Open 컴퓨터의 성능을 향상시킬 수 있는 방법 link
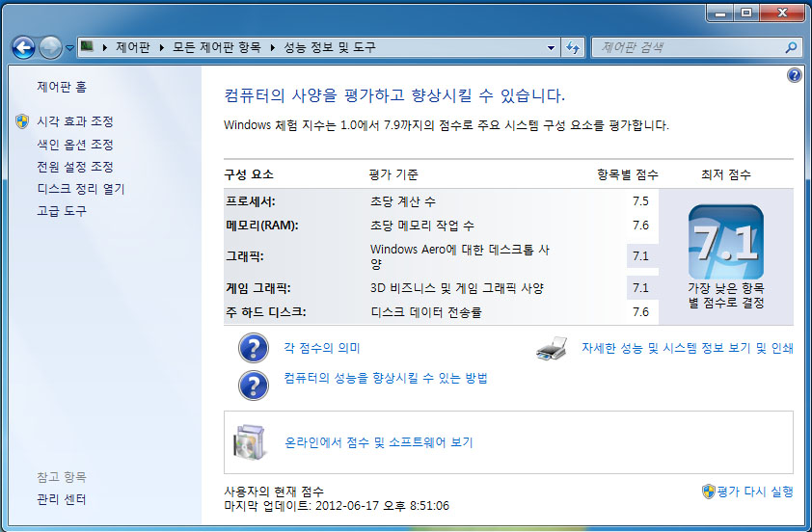812x532 pixels. tap(386, 378)
